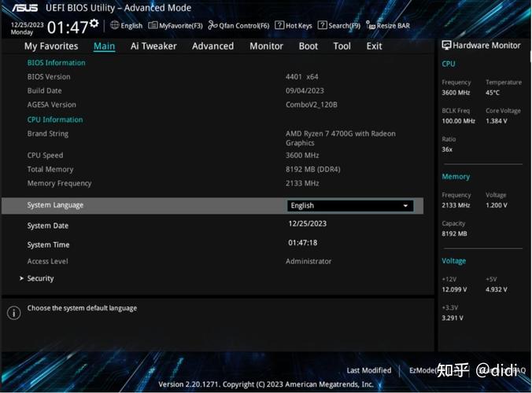Open the Ai Tweaker tab
Viewport: 532px width, 393px height.
point(153,46)
